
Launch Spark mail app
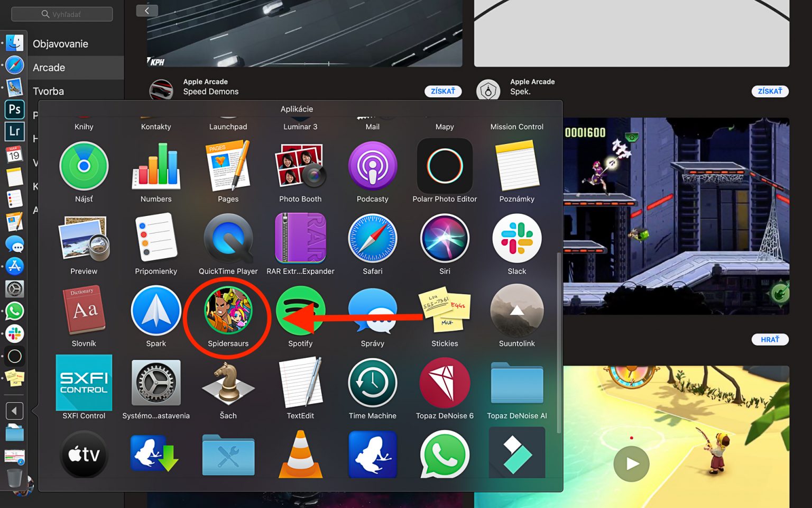click(x=156, y=311)
